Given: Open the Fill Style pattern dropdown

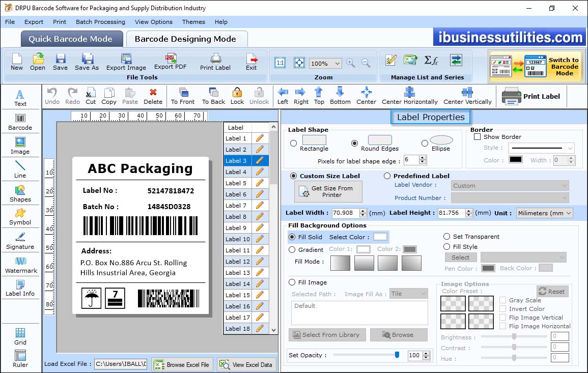Looking at the screenshot, I should tap(523, 257).
